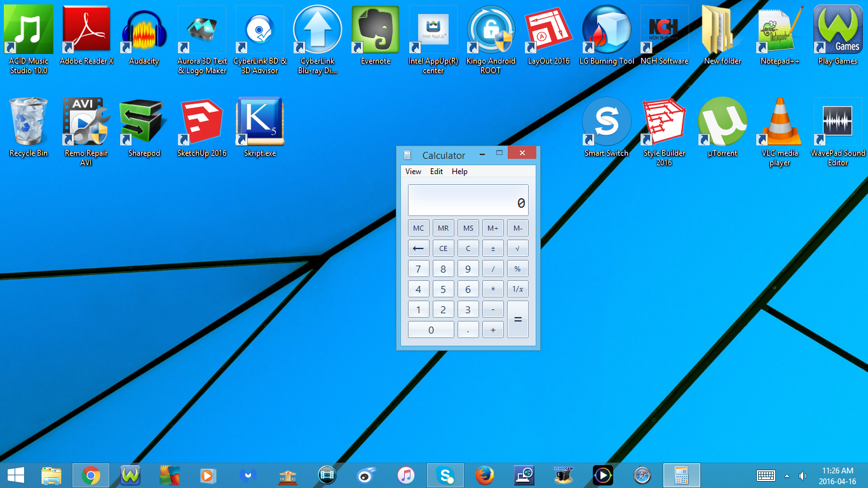868x488 pixels.
Task: Click the digit 5 key
Action: [443, 289]
